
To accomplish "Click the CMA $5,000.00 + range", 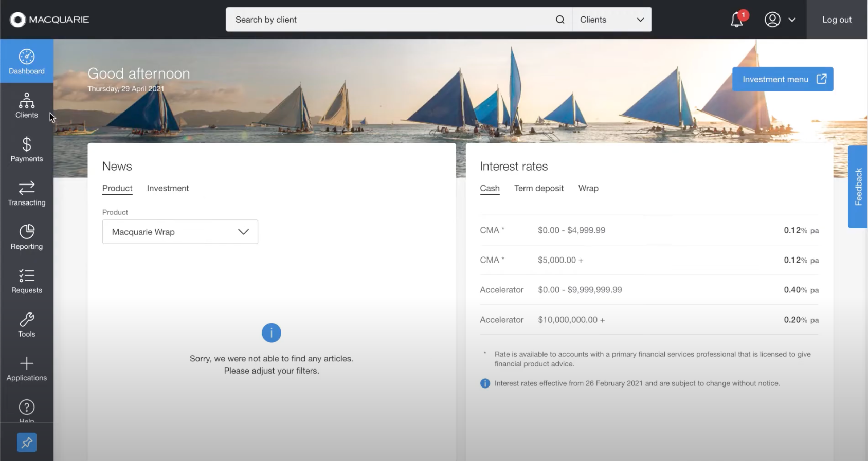I will pyautogui.click(x=560, y=260).
